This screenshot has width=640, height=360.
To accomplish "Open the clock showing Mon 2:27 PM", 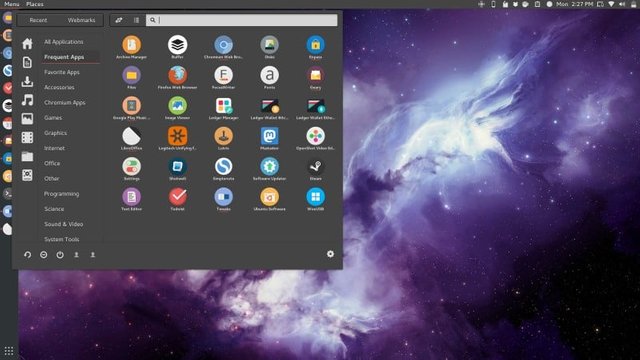I will click(x=575, y=4).
